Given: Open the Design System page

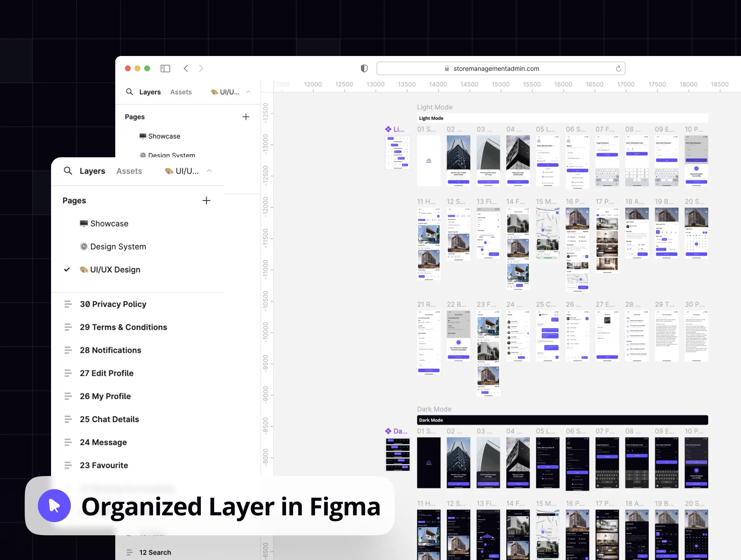Looking at the screenshot, I should click(118, 247).
